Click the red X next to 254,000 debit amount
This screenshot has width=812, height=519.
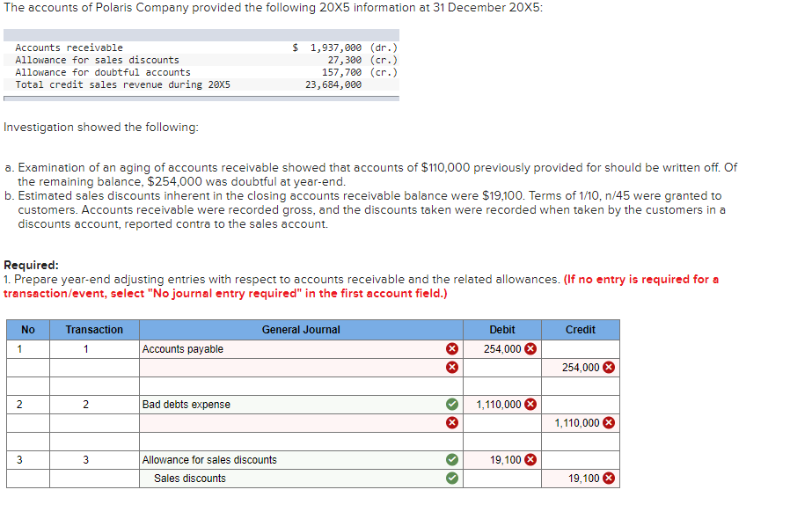[x=531, y=348]
